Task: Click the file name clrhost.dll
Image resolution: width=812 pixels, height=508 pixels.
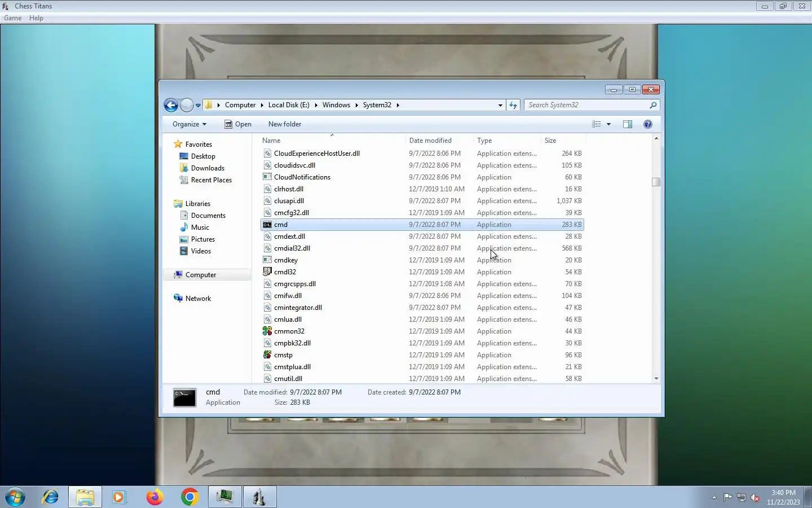Action: coord(289,189)
